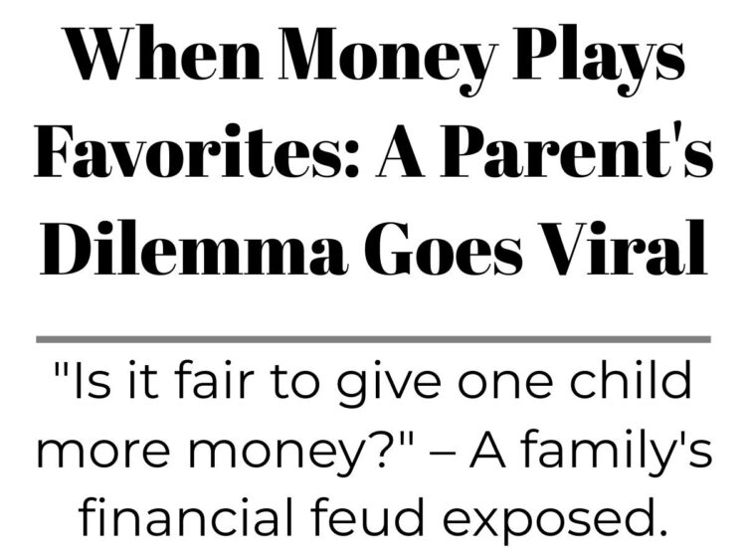
Task: Click the word "financial" in the last line
Action: [x=186, y=516]
